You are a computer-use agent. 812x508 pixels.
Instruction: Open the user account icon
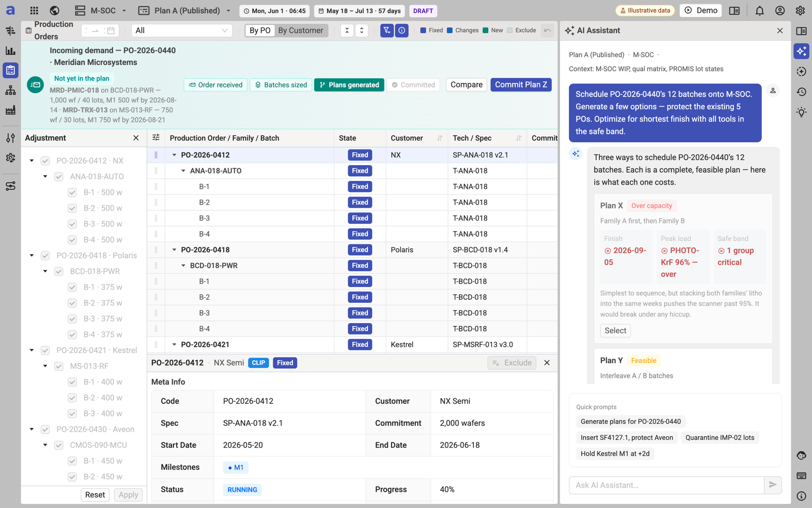780,11
